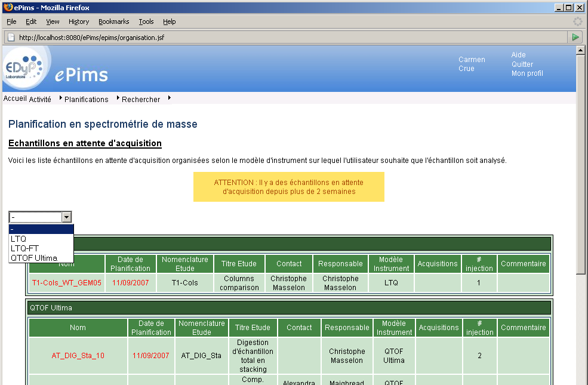Click the green Go arrow beside the address bar
Viewport: 588px width, 385px height.
575,36
